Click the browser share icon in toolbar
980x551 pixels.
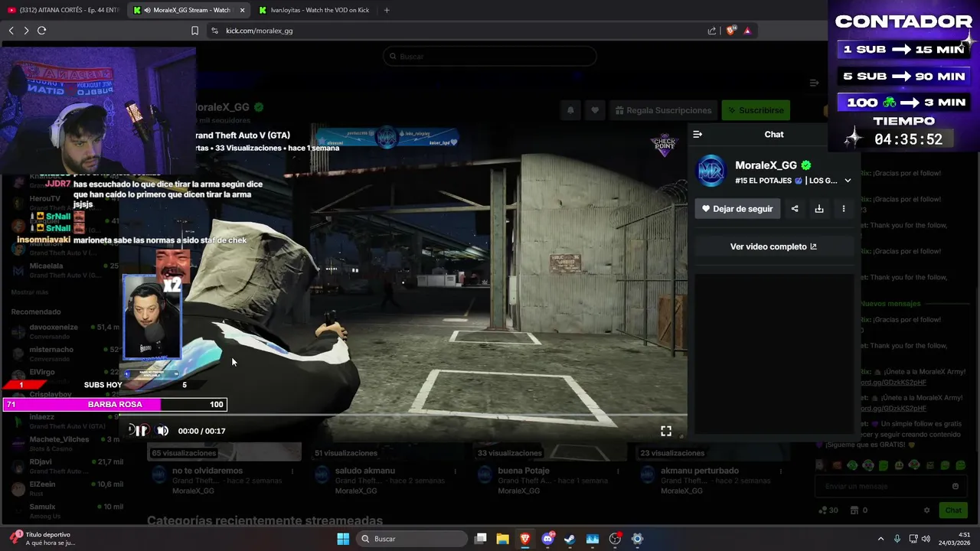tap(711, 31)
